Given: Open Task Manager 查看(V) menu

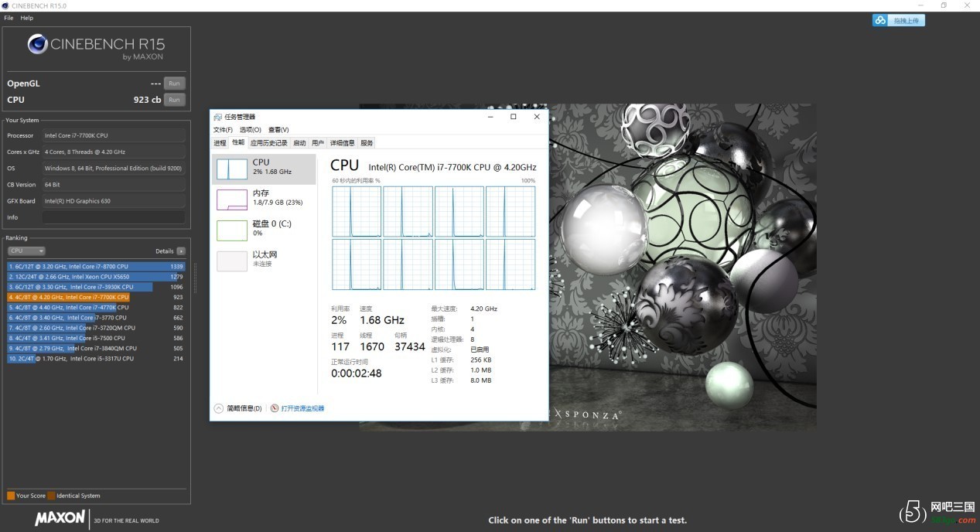Looking at the screenshot, I should [x=278, y=130].
